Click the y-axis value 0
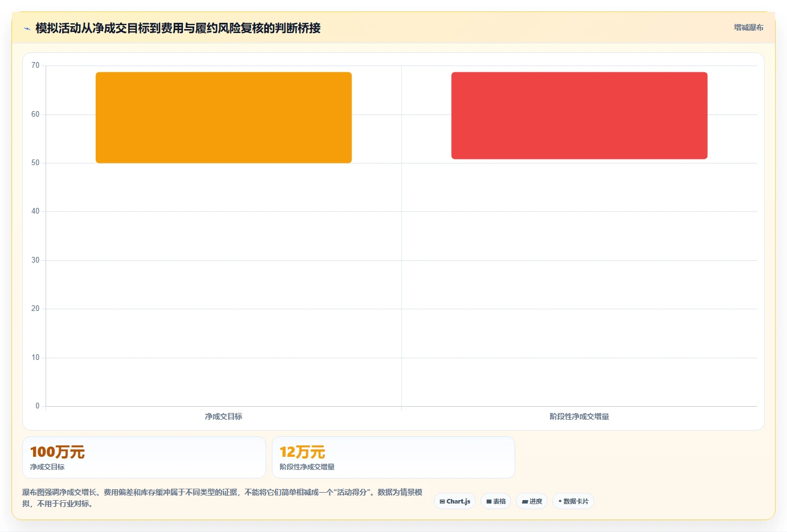 coord(38,406)
